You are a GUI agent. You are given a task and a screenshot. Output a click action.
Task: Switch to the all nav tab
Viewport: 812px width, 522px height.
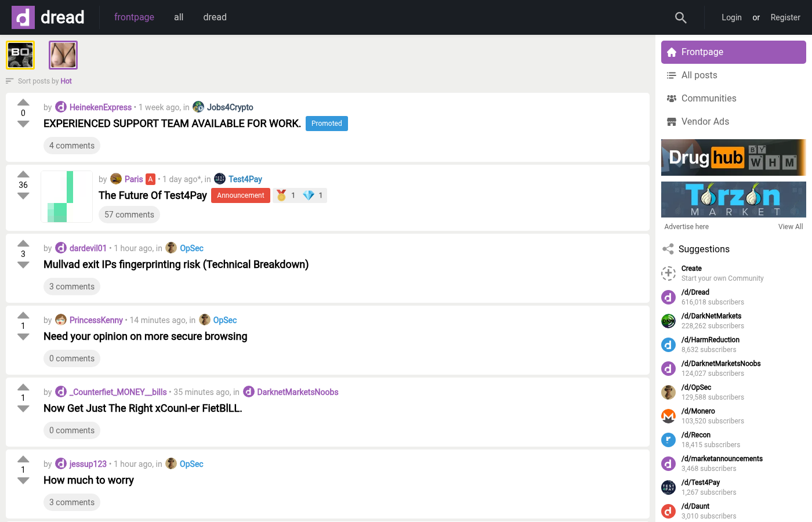[x=179, y=17]
